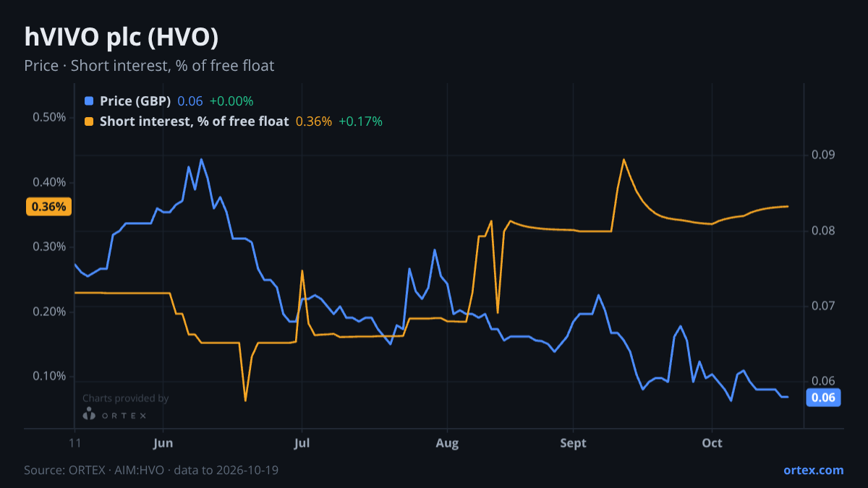Viewport: 868px width, 488px height.
Task: Click the blue 0.06 price axis badge
Action: click(823, 397)
